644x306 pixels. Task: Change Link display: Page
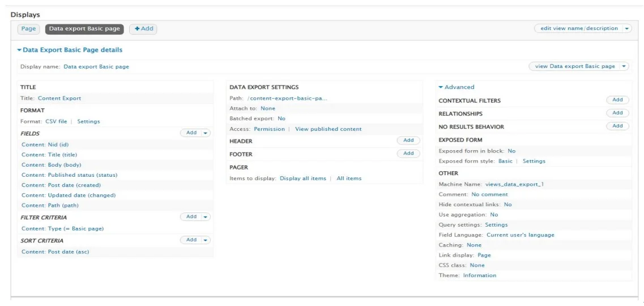(484, 255)
